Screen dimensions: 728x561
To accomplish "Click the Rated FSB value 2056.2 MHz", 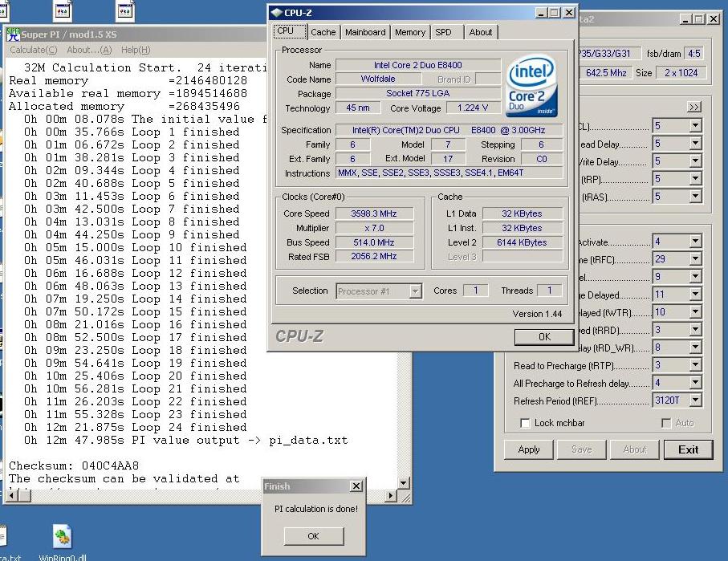I will (x=374, y=256).
